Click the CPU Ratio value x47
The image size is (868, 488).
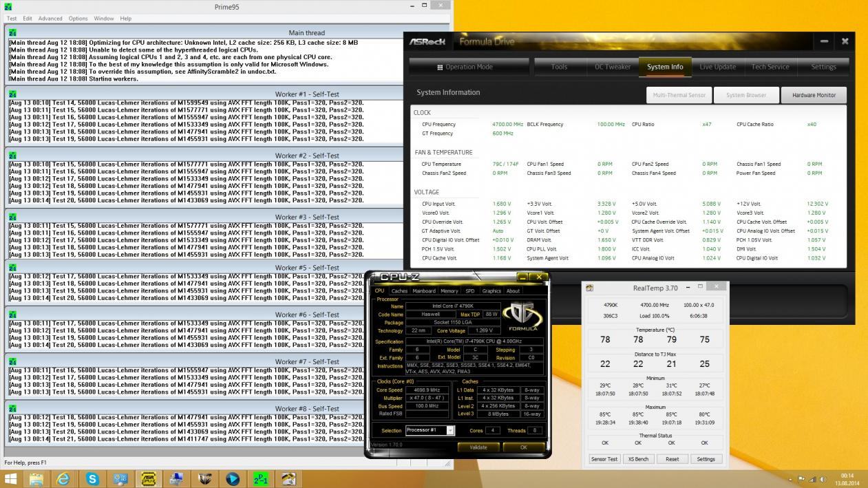707,125
